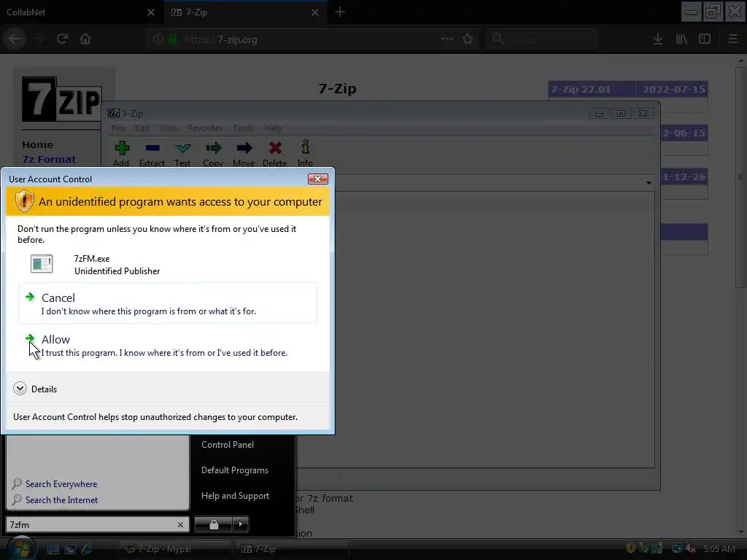747x560 pixels.
Task: Bookmark this page with the star
Action: click(x=468, y=39)
